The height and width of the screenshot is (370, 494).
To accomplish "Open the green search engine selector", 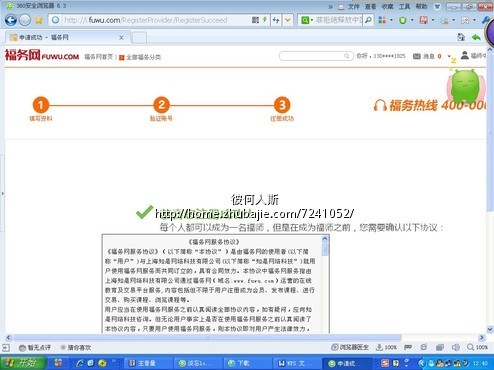I will pos(306,20).
